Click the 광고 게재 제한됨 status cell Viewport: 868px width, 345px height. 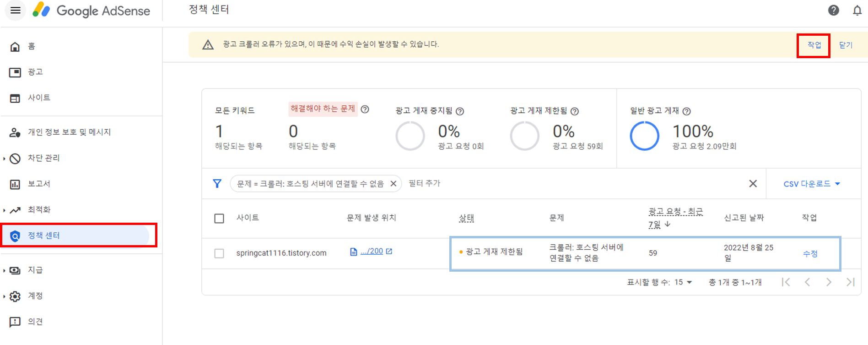(x=491, y=252)
